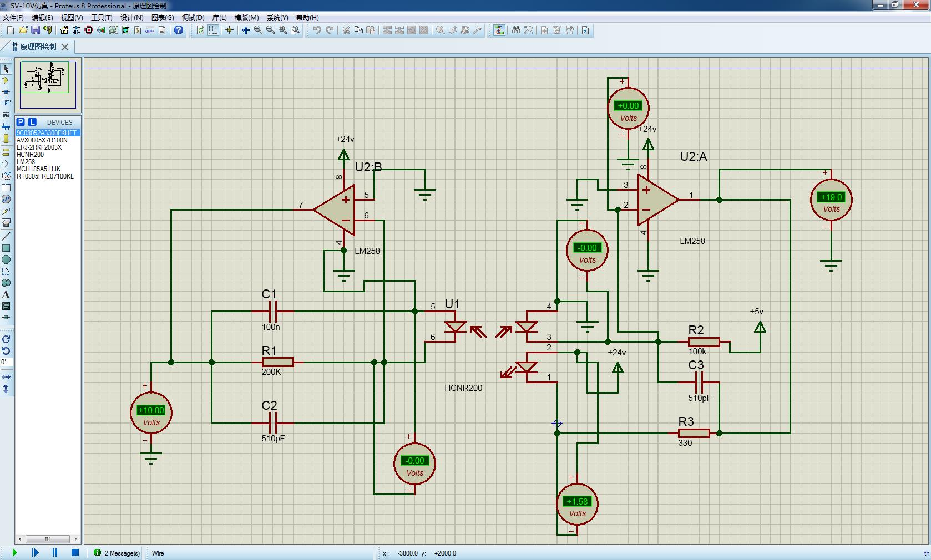The height and width of the screenshot is (560, 931).
Task: Click the +19.0 voltmeter at U2:A output
Action: pos(831,200)
